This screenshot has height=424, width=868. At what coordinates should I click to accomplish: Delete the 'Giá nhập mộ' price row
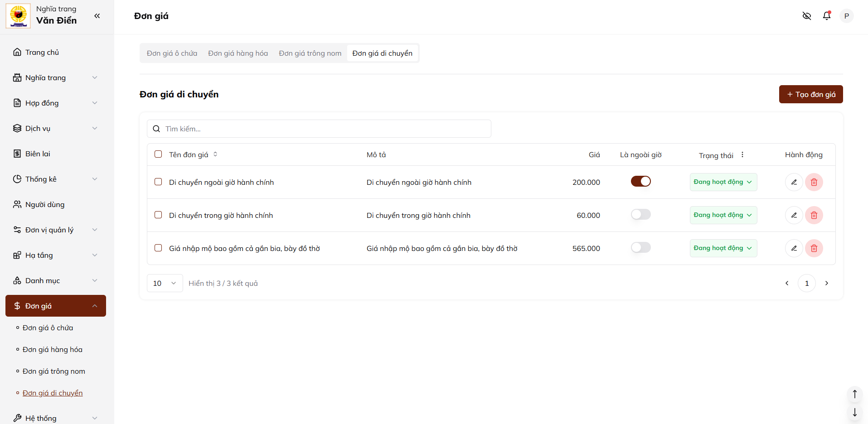tap(814, 248)
